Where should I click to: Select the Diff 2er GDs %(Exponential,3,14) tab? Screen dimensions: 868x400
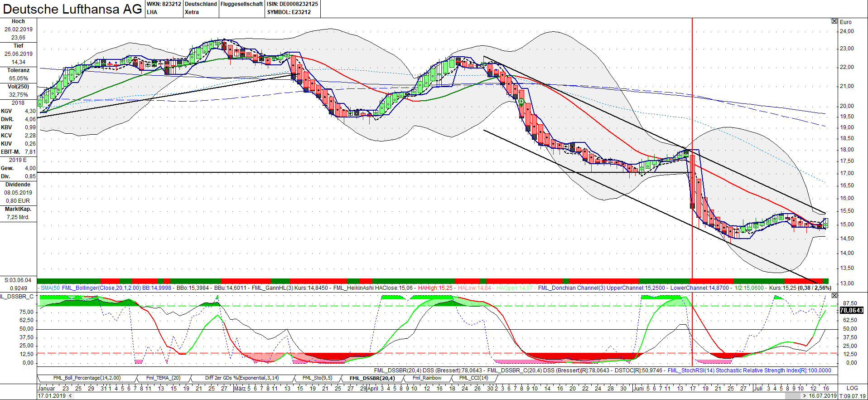click(x=242, y=378)
